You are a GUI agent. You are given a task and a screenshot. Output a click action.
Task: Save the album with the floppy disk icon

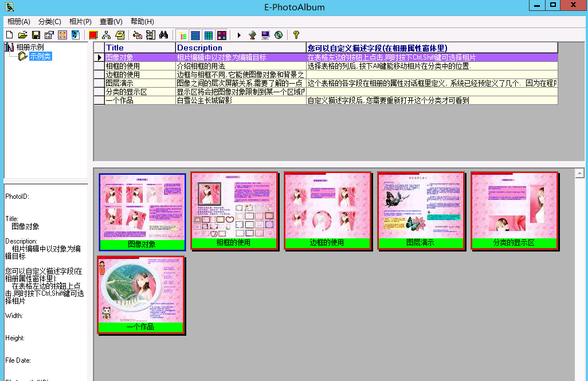[36, 35]
